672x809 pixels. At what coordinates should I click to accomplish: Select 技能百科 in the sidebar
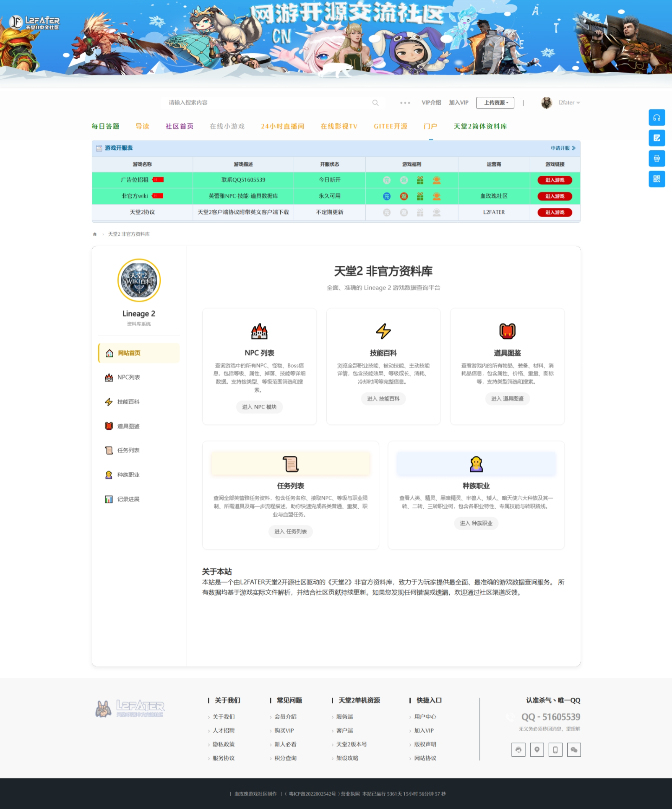point(139,402)
